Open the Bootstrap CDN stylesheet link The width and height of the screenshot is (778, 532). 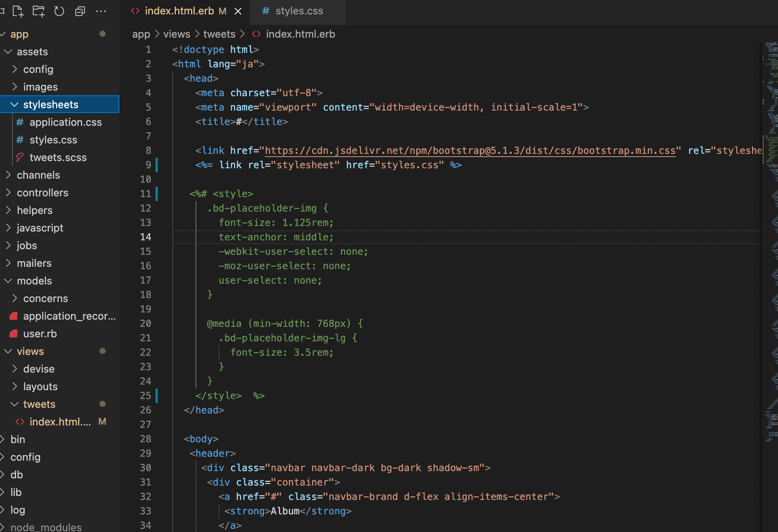click(x=470, y=151)
